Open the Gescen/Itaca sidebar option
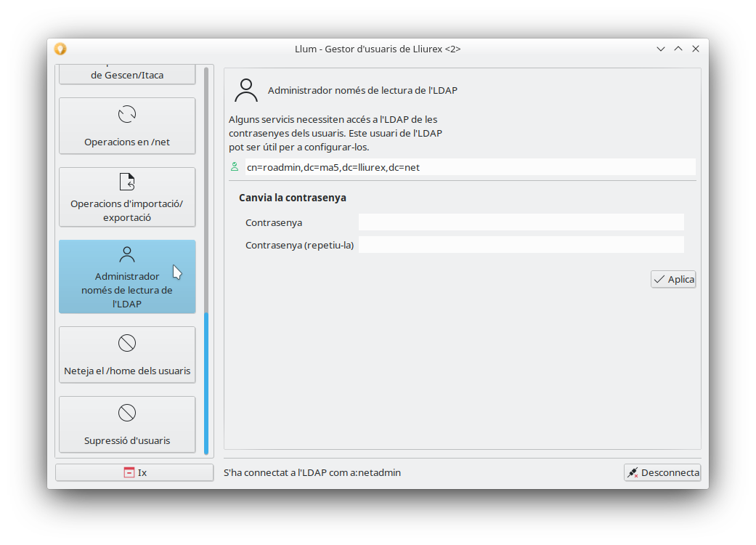The image size is (756, 545). click(127, 74)
